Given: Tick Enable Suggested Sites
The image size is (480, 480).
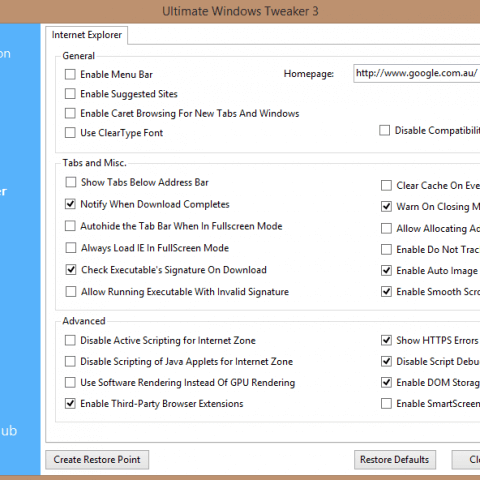Looking at the screenshot, I should [70, 94].
